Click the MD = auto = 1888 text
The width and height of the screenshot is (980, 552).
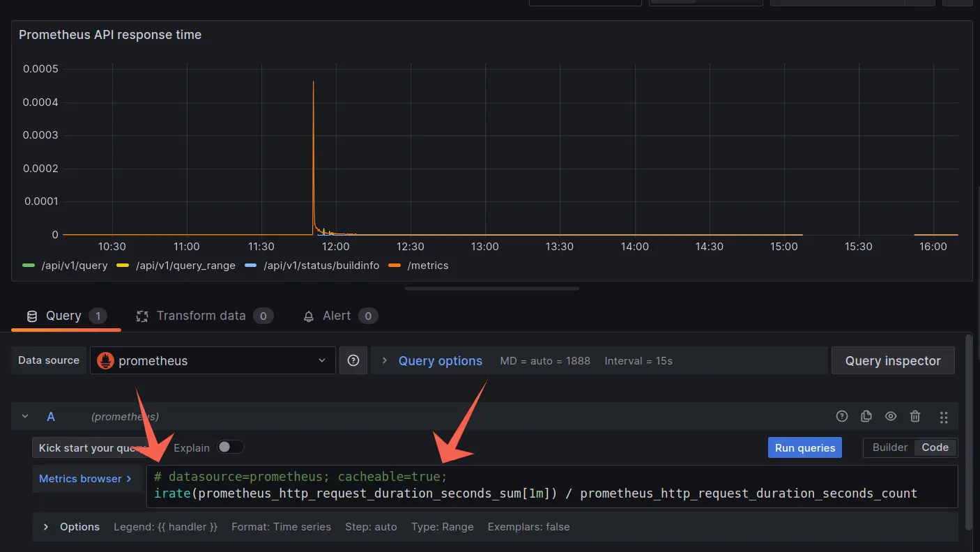(x=545, y=361)
